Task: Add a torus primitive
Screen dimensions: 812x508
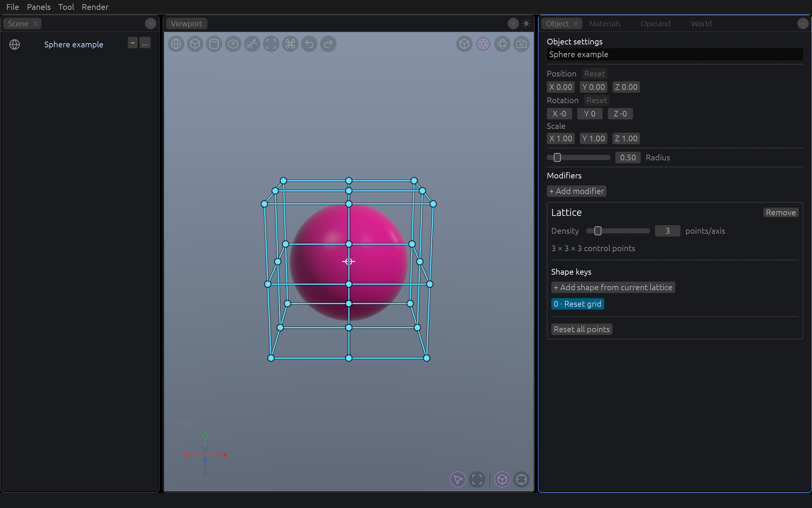Action: click(x=233, y=44)
